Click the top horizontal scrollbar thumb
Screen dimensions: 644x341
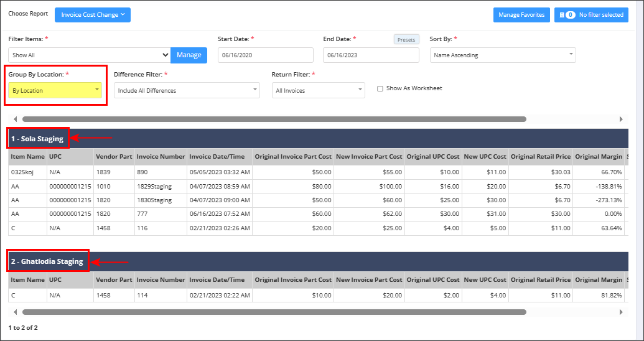coord(274,119)
